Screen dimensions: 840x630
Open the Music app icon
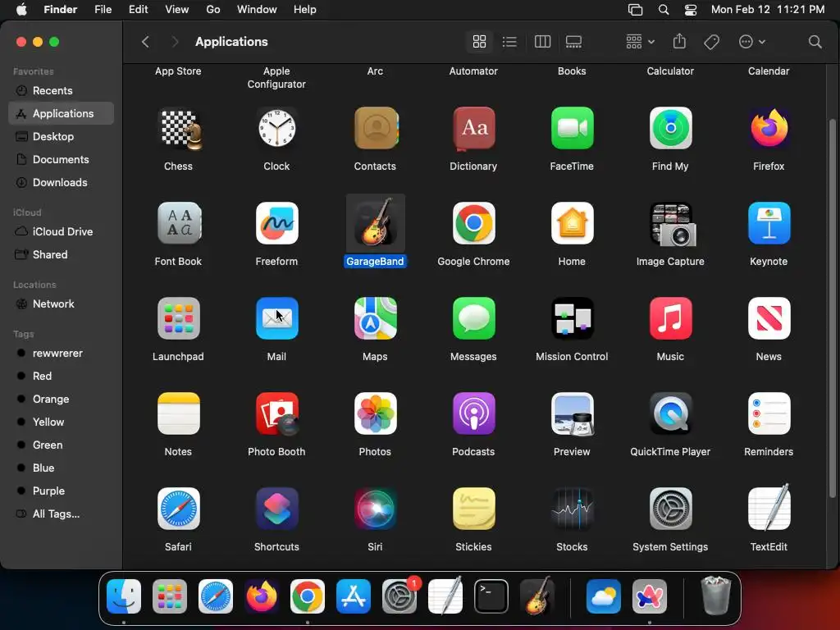[x=670, y=319]
